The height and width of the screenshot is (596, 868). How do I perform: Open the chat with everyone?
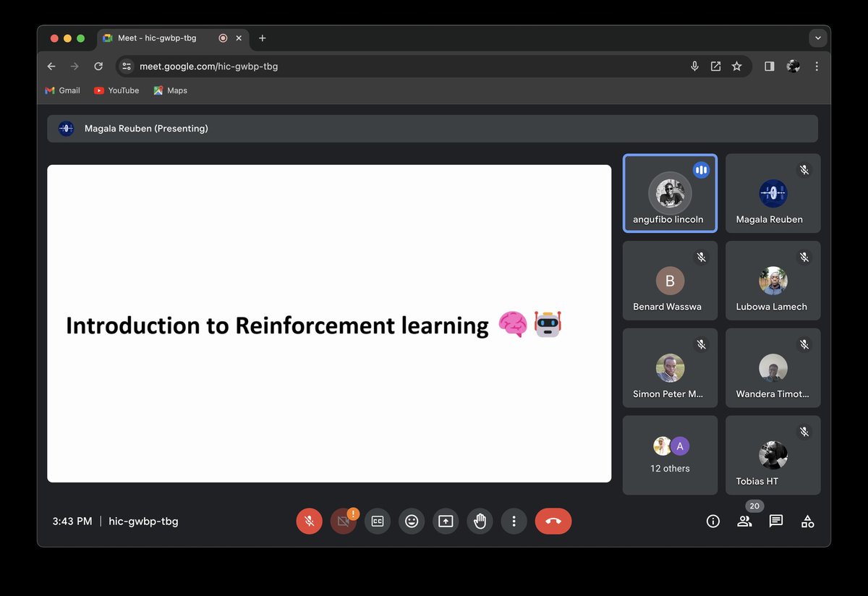click(x=776, y=521)
